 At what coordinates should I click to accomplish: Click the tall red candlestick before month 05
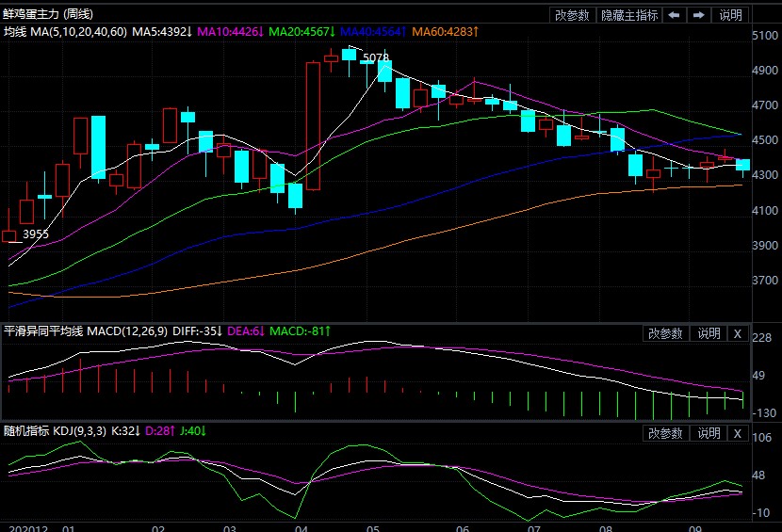coord(313,125)
